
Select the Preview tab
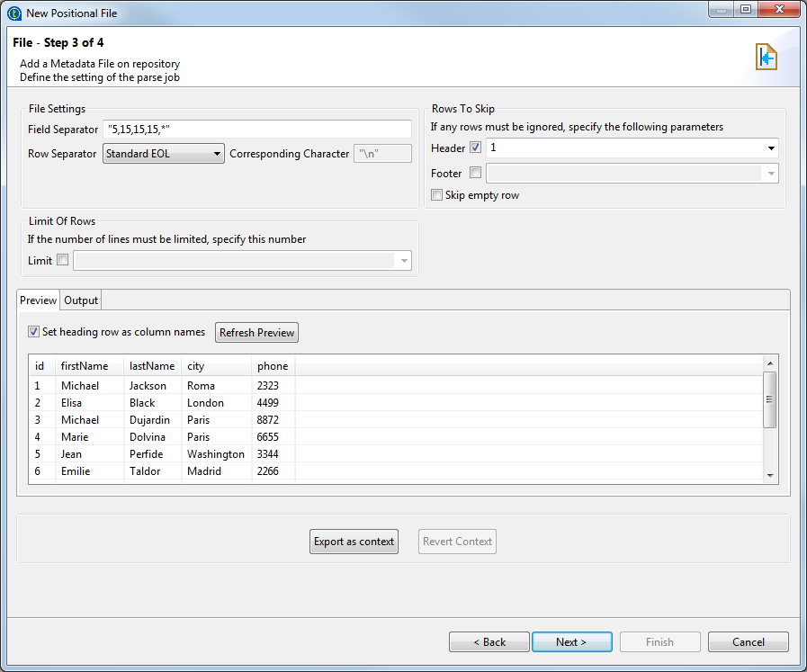pyautogui.click(x=38, y=300)
